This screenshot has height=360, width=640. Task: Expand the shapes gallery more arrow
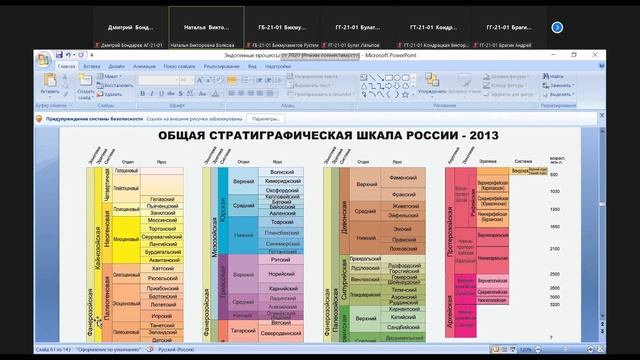[414, 94]
